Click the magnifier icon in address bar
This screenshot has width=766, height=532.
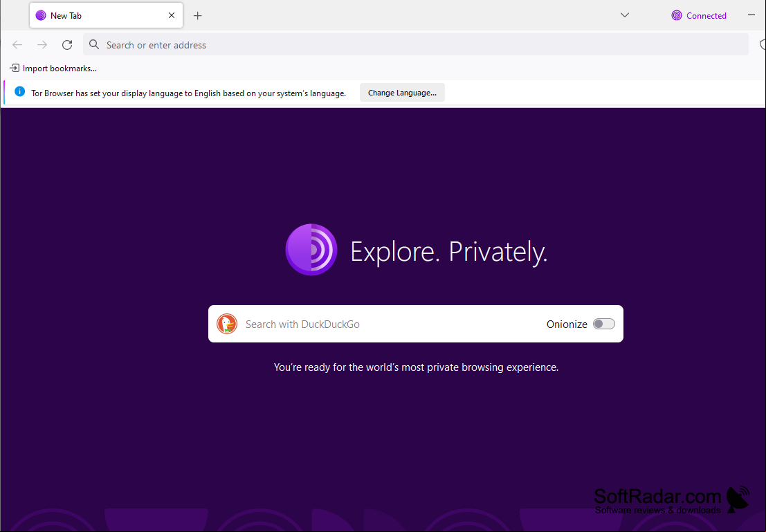(94, 45)
